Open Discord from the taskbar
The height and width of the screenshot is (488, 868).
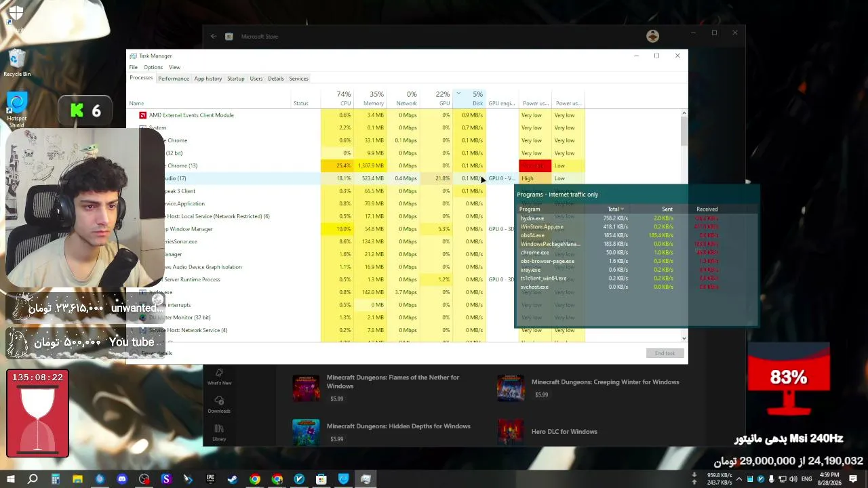[122, 479]
